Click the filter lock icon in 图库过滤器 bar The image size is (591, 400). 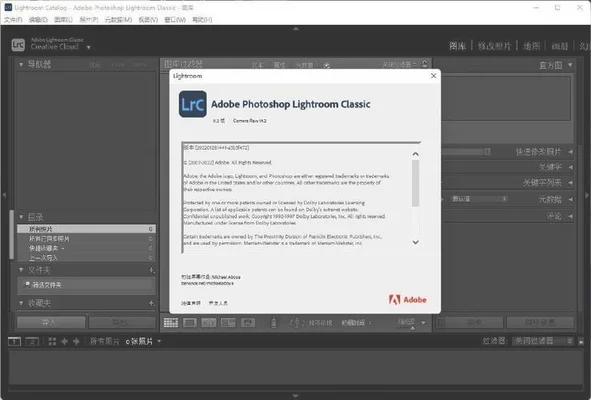pyautogui.click(x=425, y=64)
